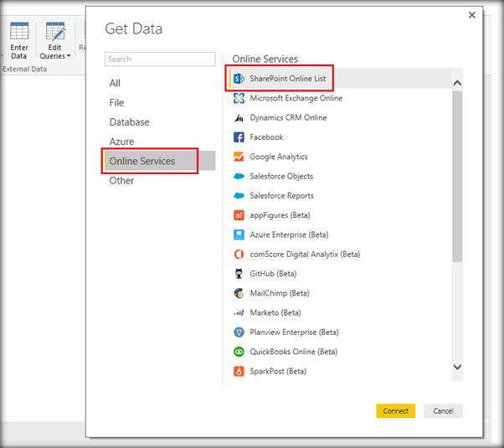Select 'Microsoft Exchange Online' text
This screenshot has width=504, height=448.
tap(296, 98)
